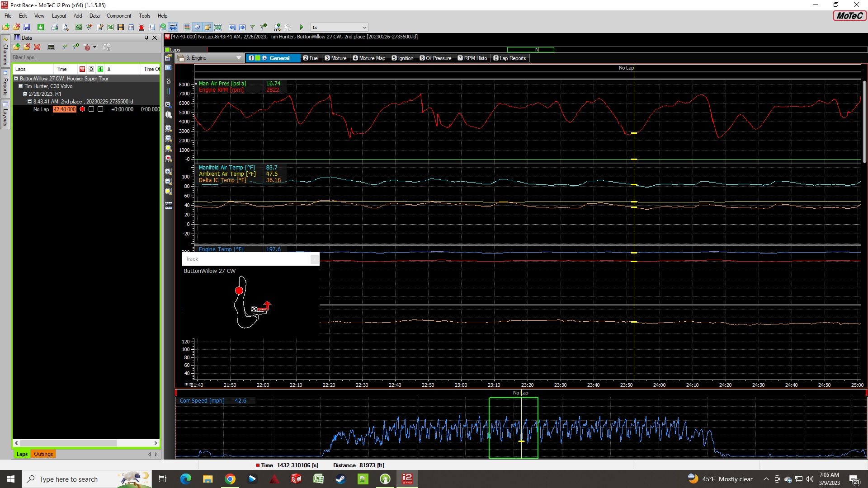Screen dimensions: 868x488
Task: Close the Track map popup
Action: click(314, 259)
